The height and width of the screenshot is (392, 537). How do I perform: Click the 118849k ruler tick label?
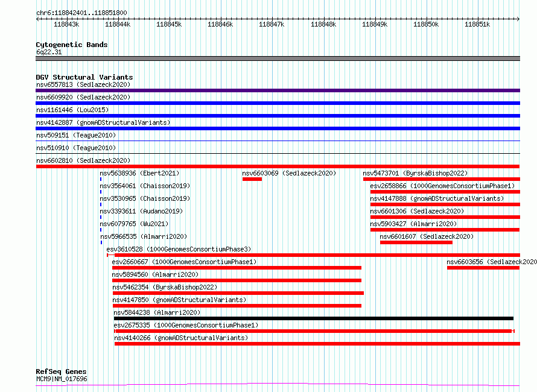[375, 24]
